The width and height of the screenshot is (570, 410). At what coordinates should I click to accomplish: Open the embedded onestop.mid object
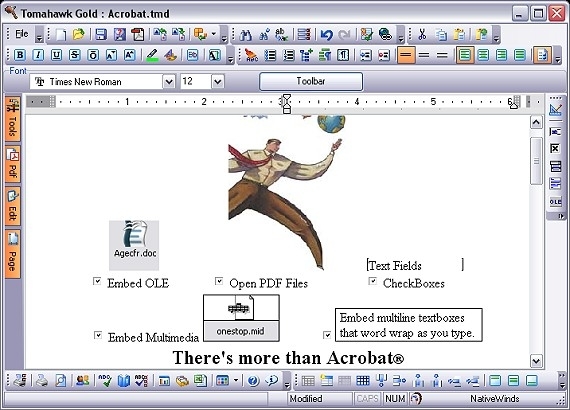coord(241,318)
